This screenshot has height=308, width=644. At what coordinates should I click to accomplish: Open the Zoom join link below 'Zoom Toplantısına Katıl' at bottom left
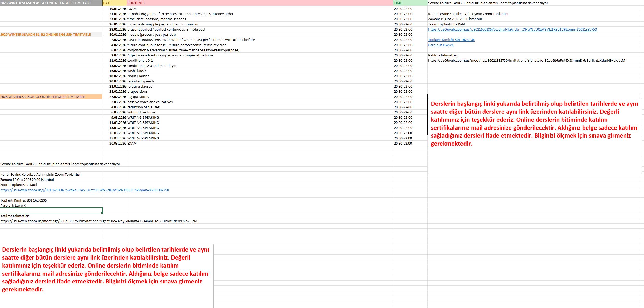85,190
